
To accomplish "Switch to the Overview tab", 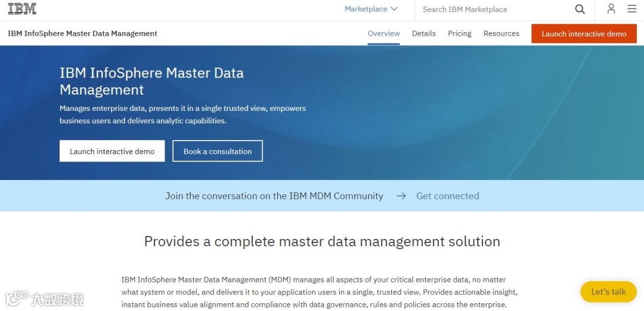I will [383, 33].
